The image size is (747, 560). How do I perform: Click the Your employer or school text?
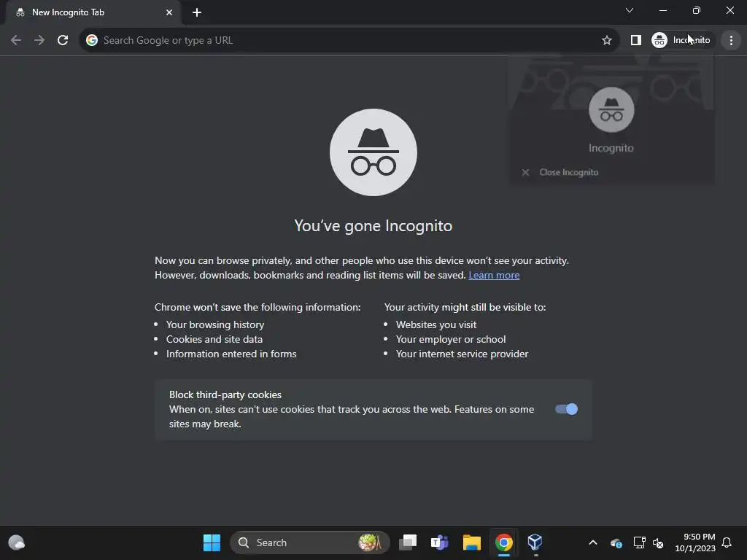click(451, 340)
